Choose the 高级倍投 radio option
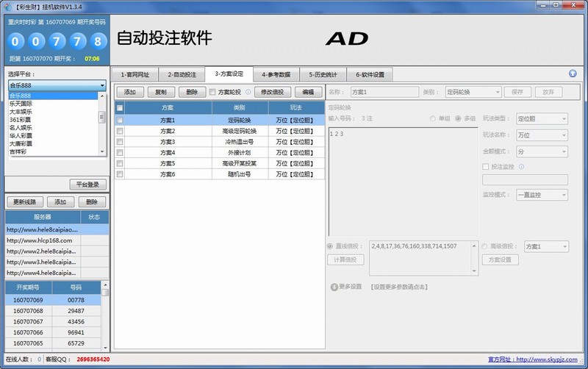This screenshot has width=588, height=369. pyautogui.click(x=486, y=246)
